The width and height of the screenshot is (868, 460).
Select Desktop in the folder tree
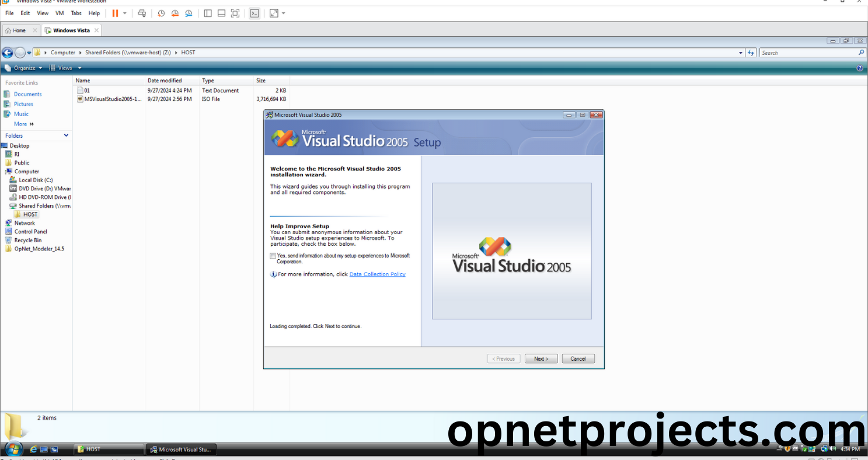(x=19, y=145)
